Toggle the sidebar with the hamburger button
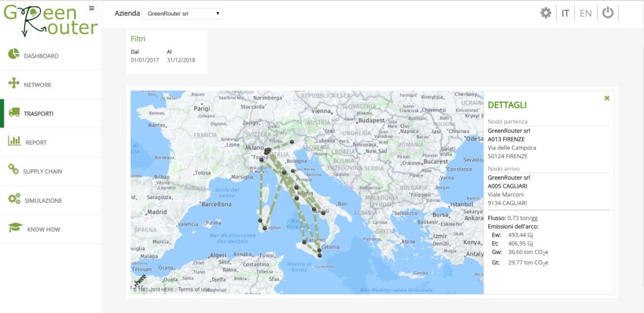The height and width of the screenshot is (313, 644). [91, 8]
